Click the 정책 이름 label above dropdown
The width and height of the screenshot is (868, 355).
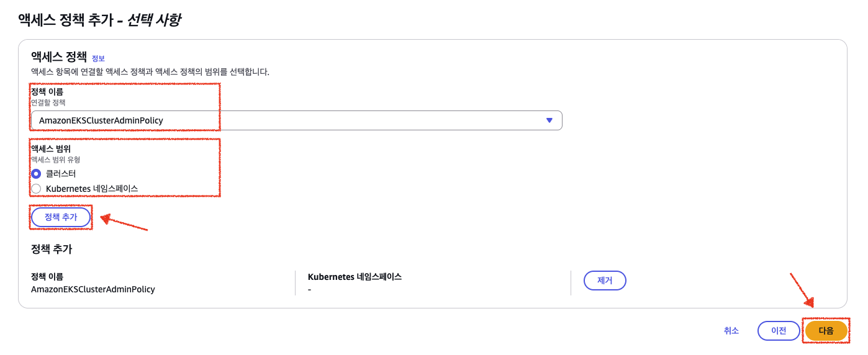tap(47, 92)
